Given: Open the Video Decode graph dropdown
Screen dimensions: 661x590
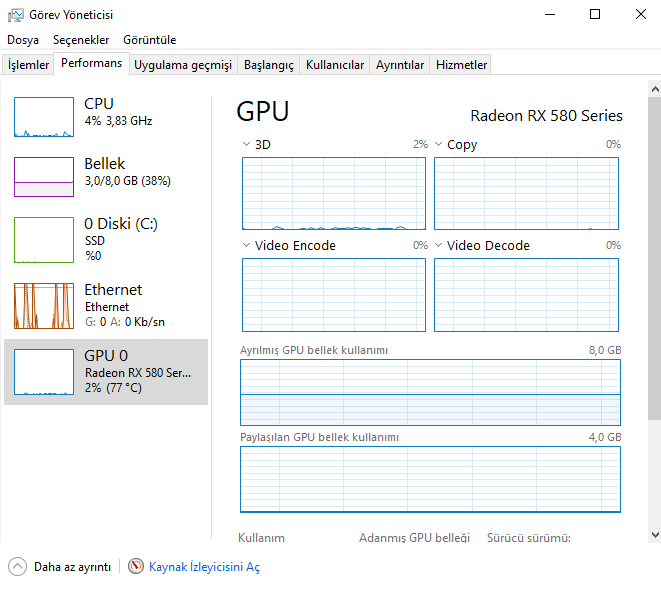Looking at the screenshot, I should [439, 246].
